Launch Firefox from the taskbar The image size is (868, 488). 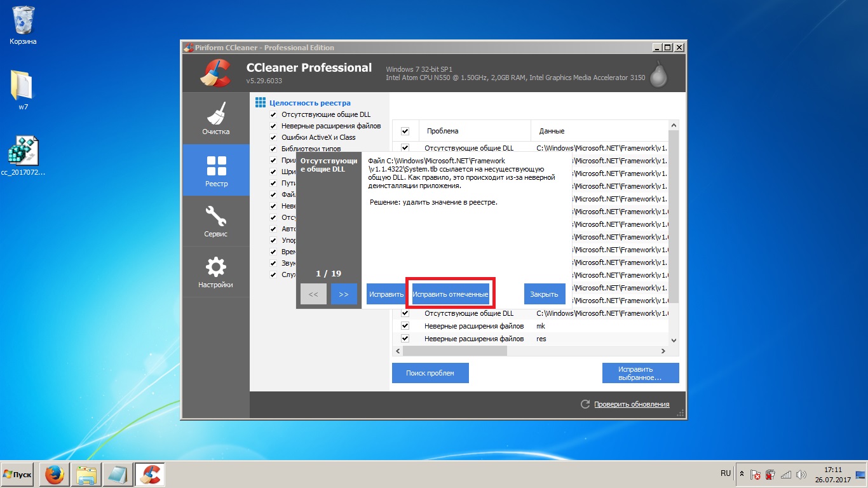pyautogui.click(x=55, y=475)
